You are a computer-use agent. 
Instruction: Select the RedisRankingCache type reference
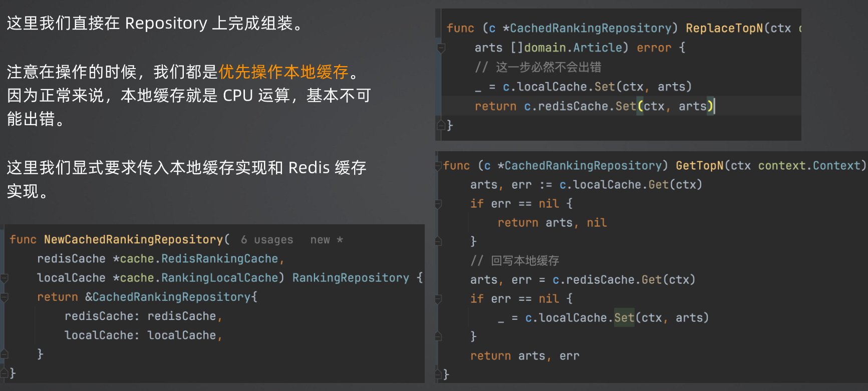click(x=219, y=259)
